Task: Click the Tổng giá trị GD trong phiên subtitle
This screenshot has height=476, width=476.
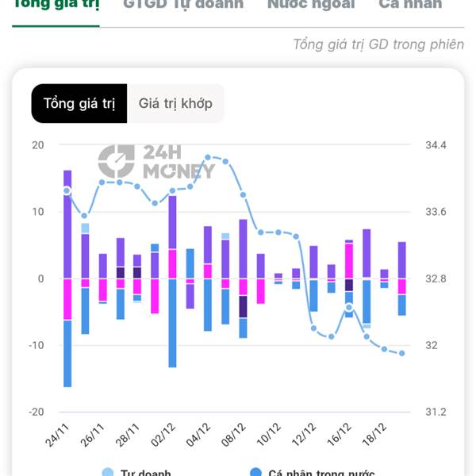Action: (x=378, y=44)
